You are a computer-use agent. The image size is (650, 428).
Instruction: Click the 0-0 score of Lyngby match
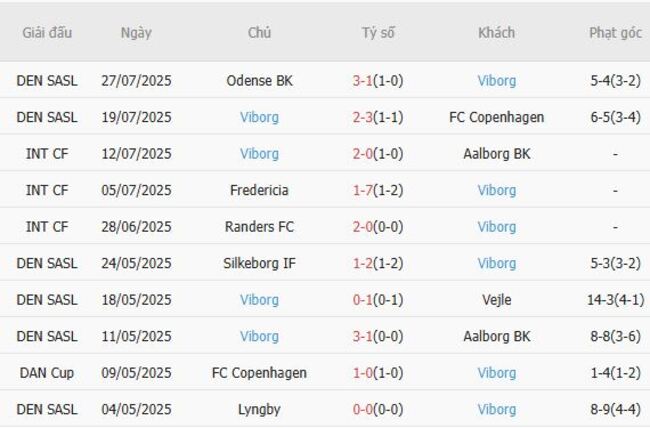pyautogui.click(x=378, y=409)
